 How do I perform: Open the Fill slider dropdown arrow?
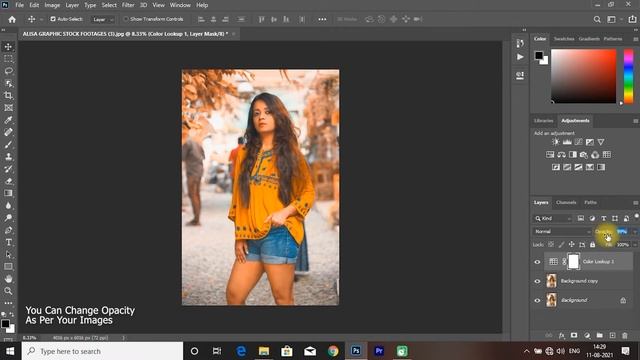(635, 244)
